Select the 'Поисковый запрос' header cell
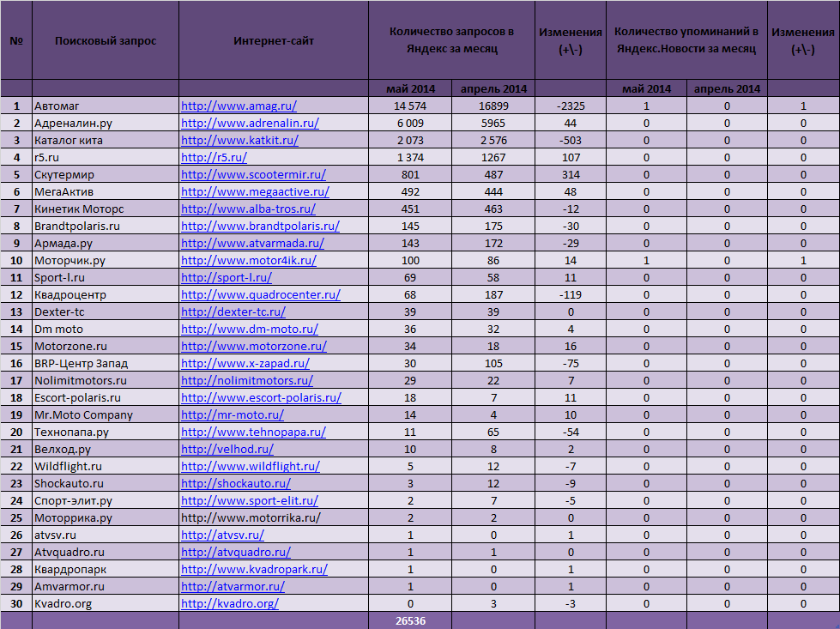Screen dimensions: 840x629 click(106, 40)
